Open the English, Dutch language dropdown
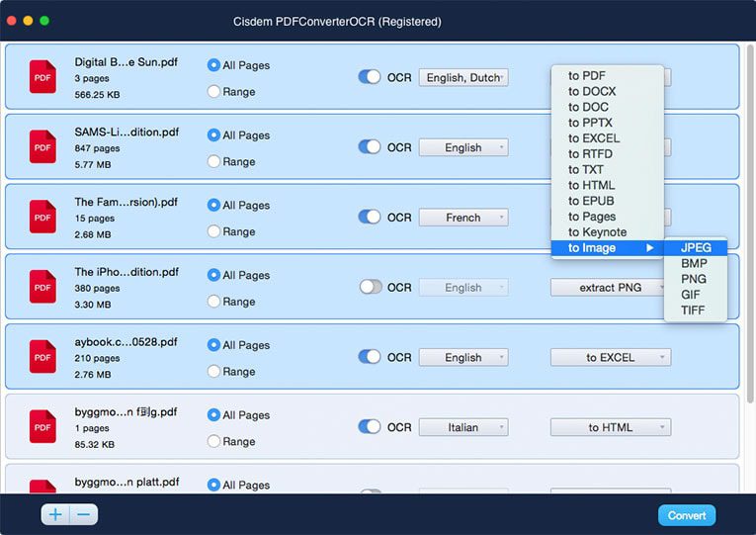The height and width of the screenshot is (535, 756). coord(463,77)
